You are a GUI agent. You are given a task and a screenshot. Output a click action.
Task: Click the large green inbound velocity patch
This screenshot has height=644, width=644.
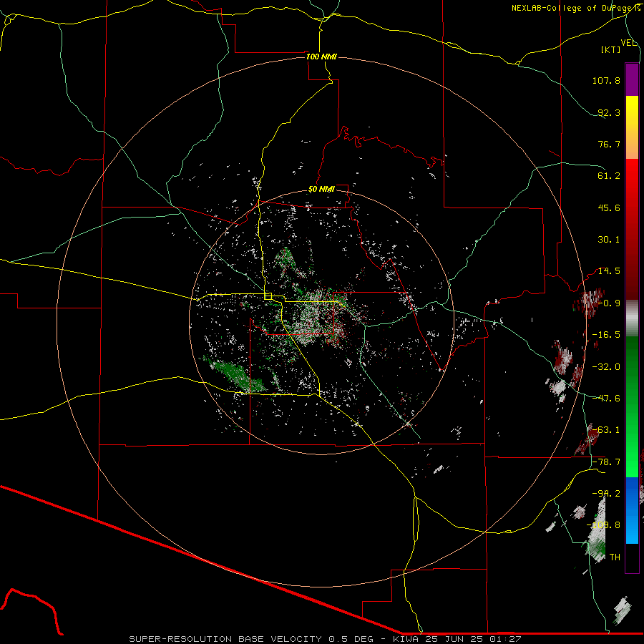coord(236,374)
